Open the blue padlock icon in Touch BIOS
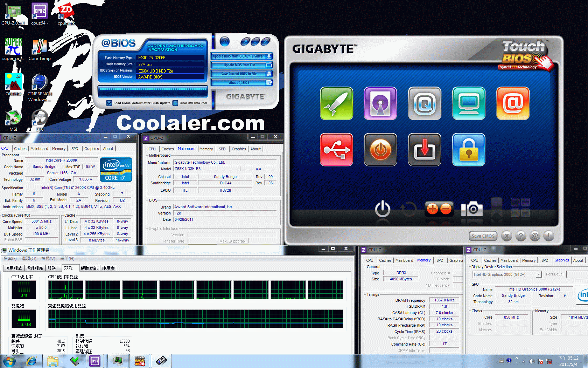Image resolution: width=588 pixels, height=368 pixels. [469, 150]
